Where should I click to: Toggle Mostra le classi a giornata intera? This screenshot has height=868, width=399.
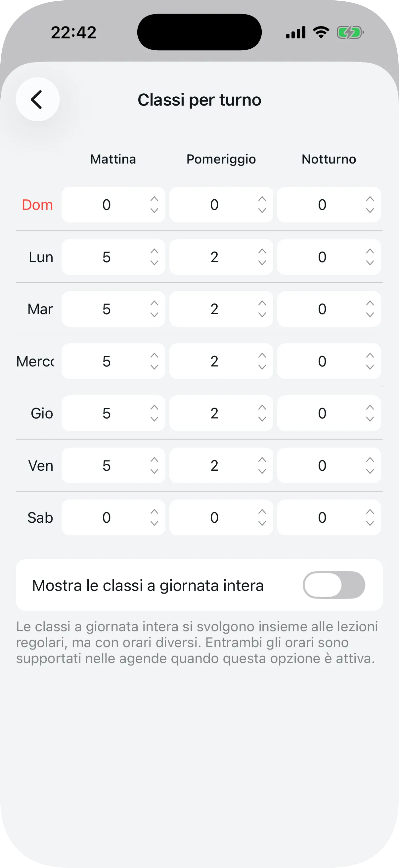334,585
